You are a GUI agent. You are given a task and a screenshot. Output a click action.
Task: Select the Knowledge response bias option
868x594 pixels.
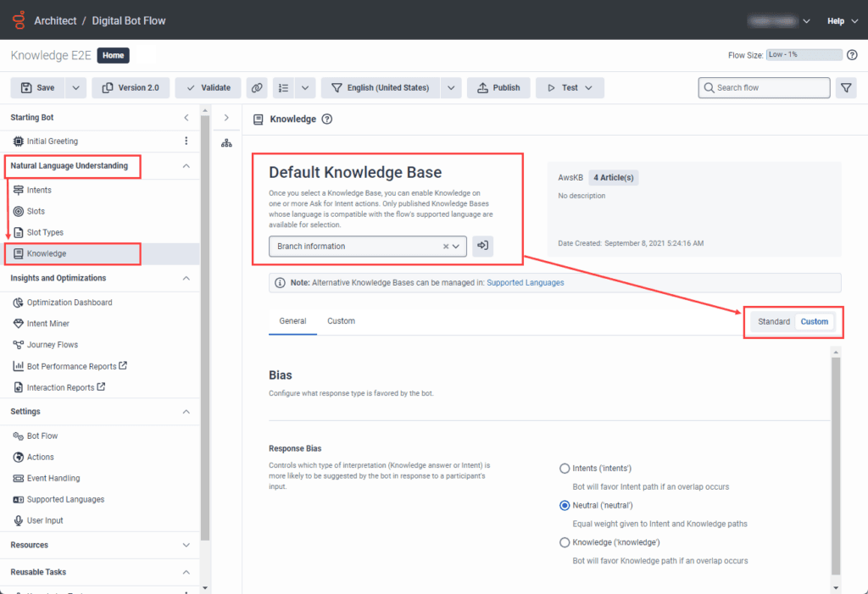565,542
